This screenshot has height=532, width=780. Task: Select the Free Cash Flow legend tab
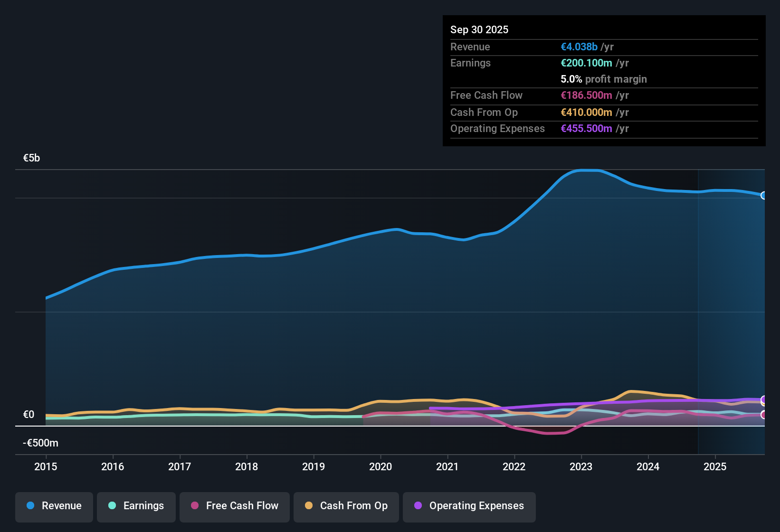pyautogui.click(x=234, y=506)
